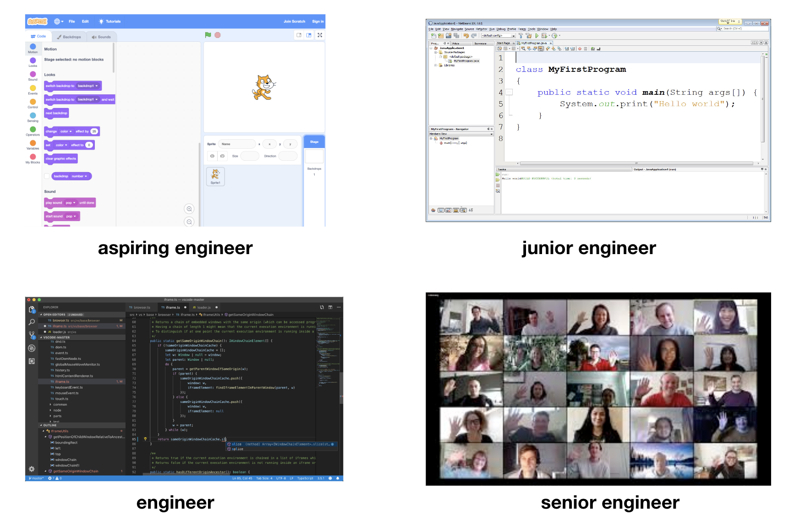Screen dimensions: 811x532
Task: Click the next backdrop block
Action: (56, 113)
